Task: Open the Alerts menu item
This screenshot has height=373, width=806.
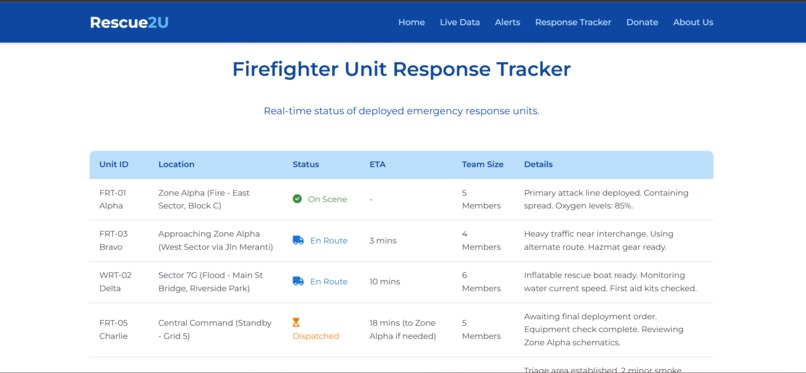Action: pos(507,23)
